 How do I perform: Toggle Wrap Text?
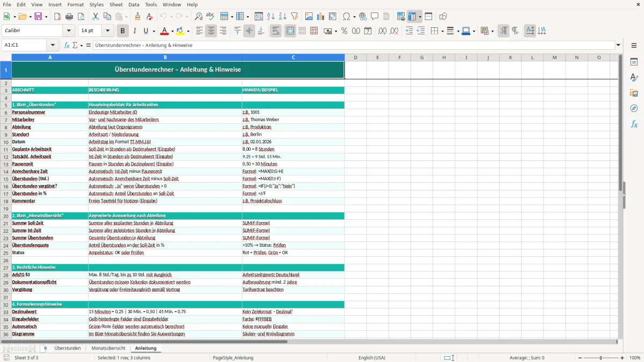[275, 31]
